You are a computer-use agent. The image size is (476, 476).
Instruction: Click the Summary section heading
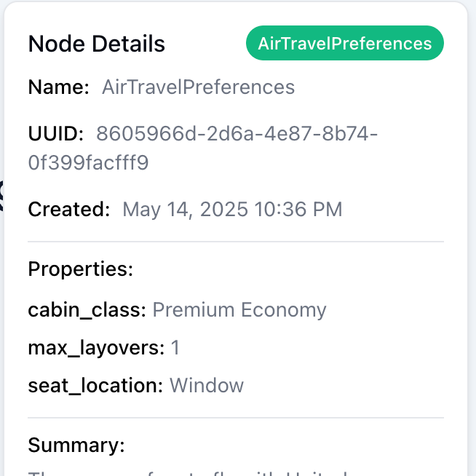(x=76, y=445)
